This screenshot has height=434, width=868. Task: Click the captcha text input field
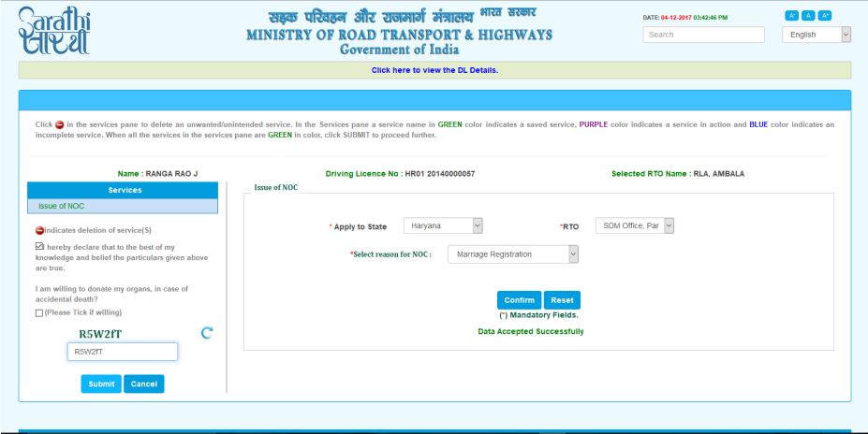[123, 352]
